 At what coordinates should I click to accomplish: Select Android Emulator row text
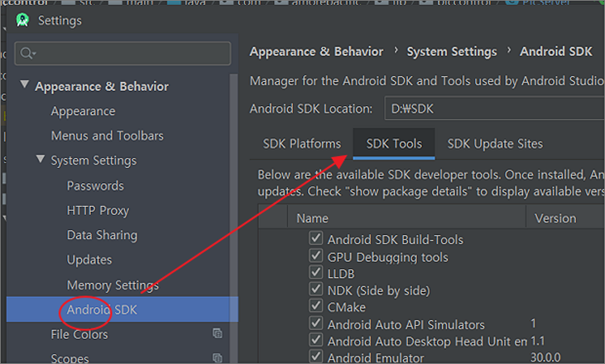click(x=375, y=358)
